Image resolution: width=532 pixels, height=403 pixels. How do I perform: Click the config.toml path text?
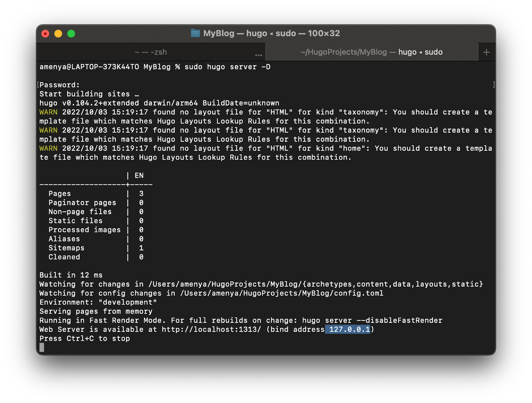[x=282, y=293]
